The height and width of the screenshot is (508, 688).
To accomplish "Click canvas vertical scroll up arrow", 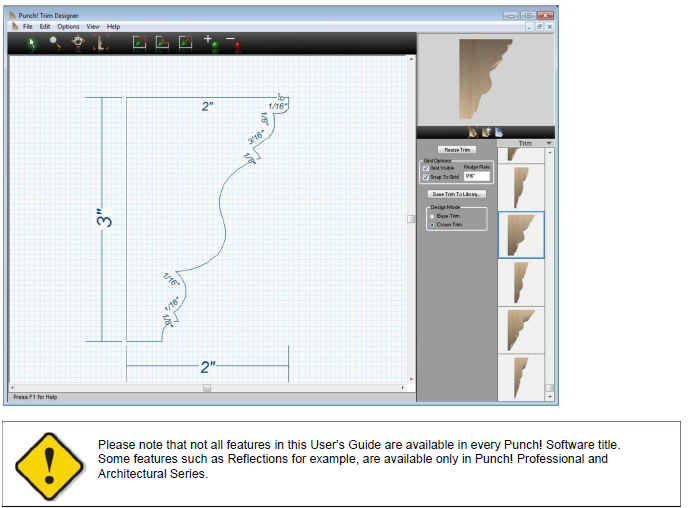I will tap(411, 59).
